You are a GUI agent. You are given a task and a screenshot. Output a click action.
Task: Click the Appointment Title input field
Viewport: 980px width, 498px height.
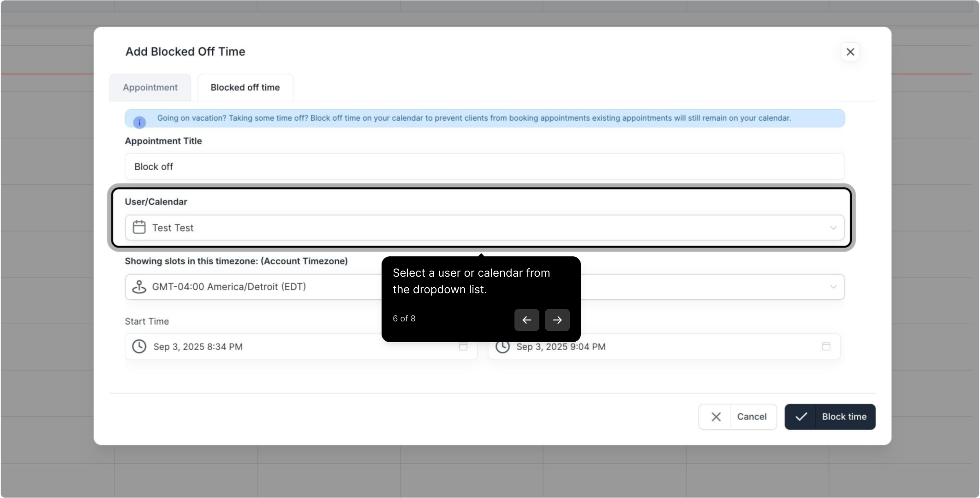point(484,166)
